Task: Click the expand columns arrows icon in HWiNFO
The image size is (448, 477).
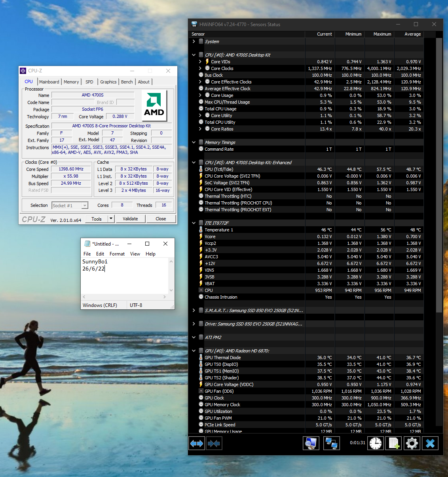Action: tap(197, 443)
